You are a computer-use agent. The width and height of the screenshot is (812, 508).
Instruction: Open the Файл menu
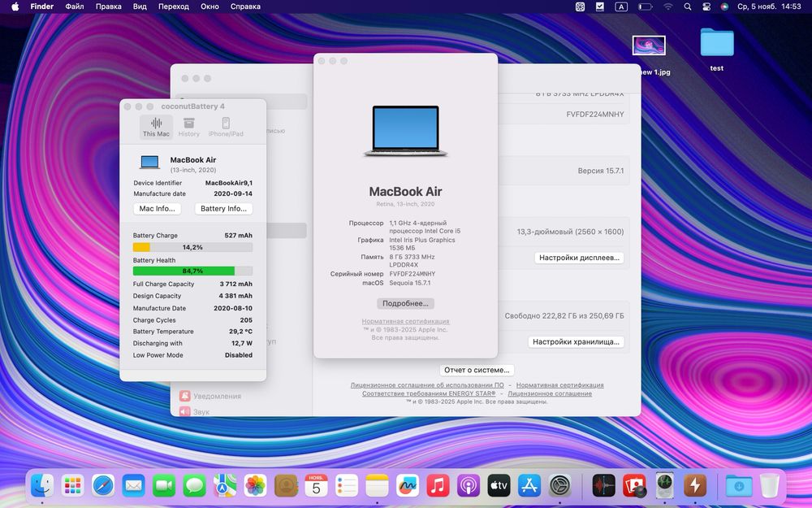coord(75,7)
